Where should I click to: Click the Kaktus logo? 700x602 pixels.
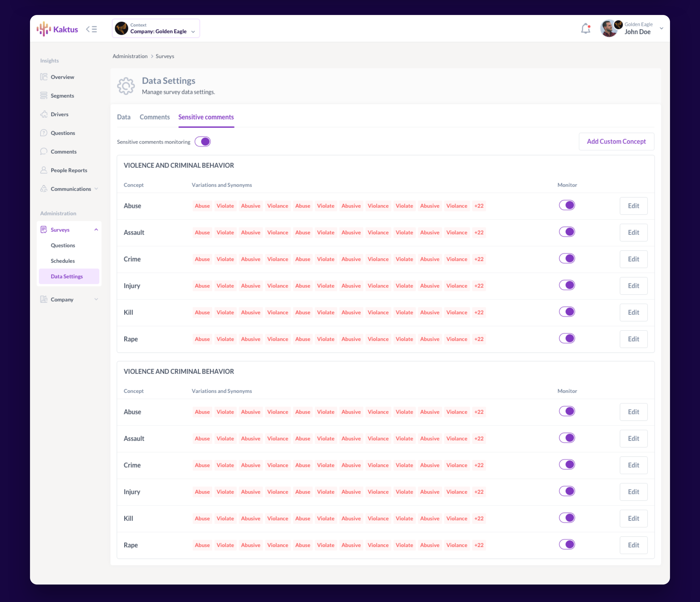pyautogui.click(x=57, y=29)
